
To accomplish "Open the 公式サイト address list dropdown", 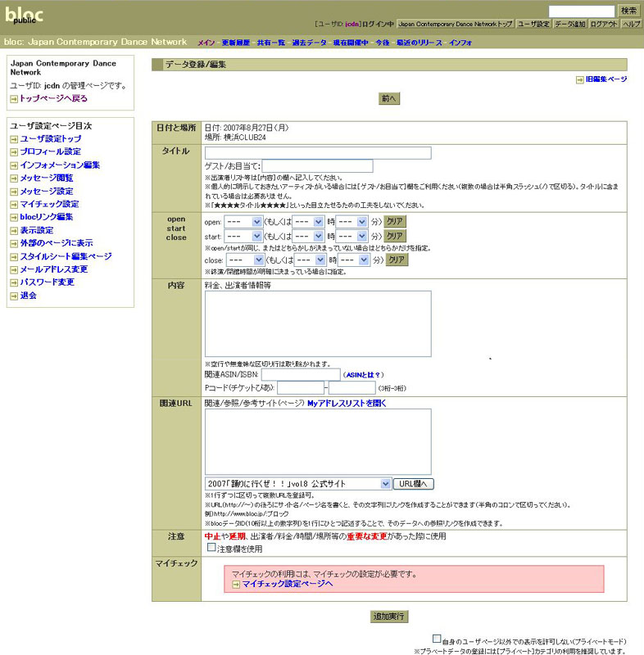I will [298, 484].
